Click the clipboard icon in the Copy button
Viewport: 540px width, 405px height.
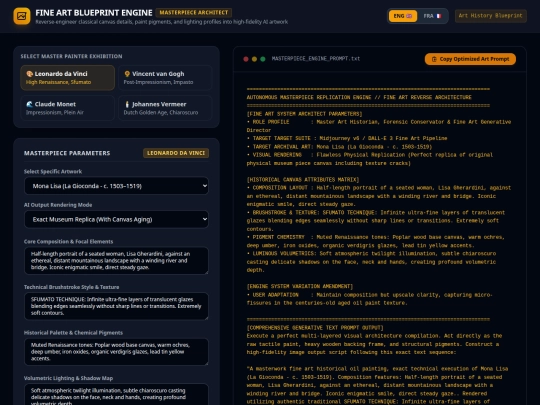434,59
